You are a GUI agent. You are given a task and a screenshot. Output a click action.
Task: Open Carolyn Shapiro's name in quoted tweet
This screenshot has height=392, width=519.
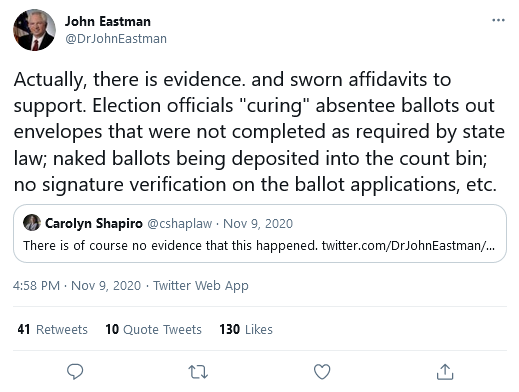[94, 223]
